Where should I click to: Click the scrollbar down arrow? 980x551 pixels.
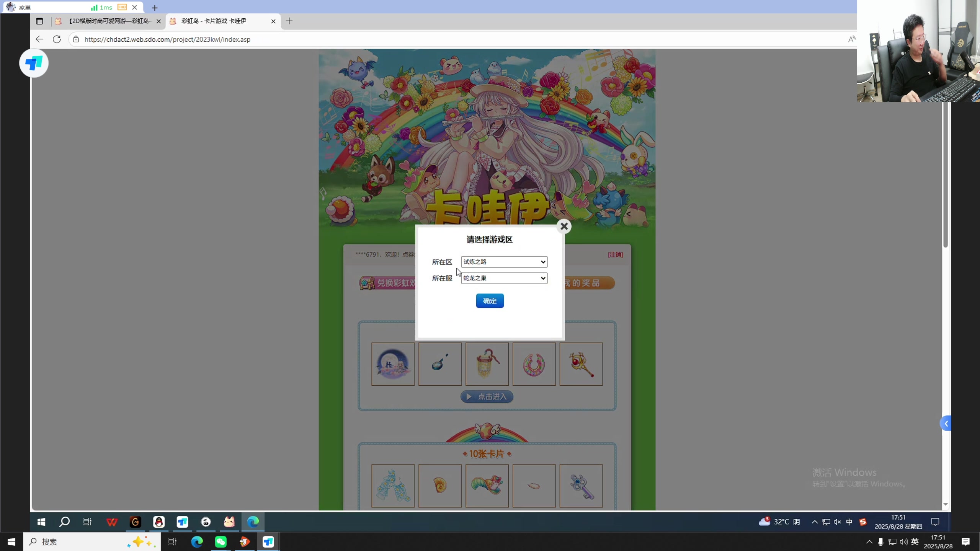(946, 505)
